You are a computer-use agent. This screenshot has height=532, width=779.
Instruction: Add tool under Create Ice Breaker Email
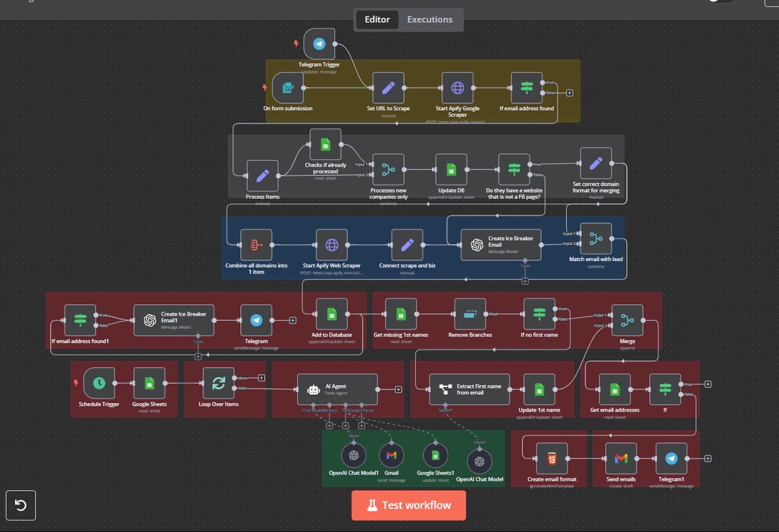[525, 281]
